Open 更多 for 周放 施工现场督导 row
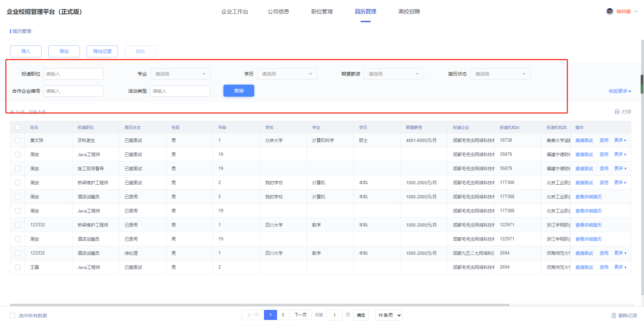This screenshot has height=325, width=644. tap(620, 169)
